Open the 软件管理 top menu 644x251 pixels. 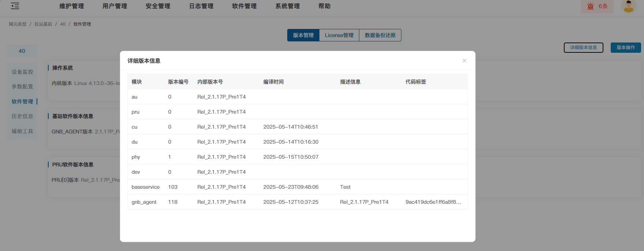pos(244,6)
